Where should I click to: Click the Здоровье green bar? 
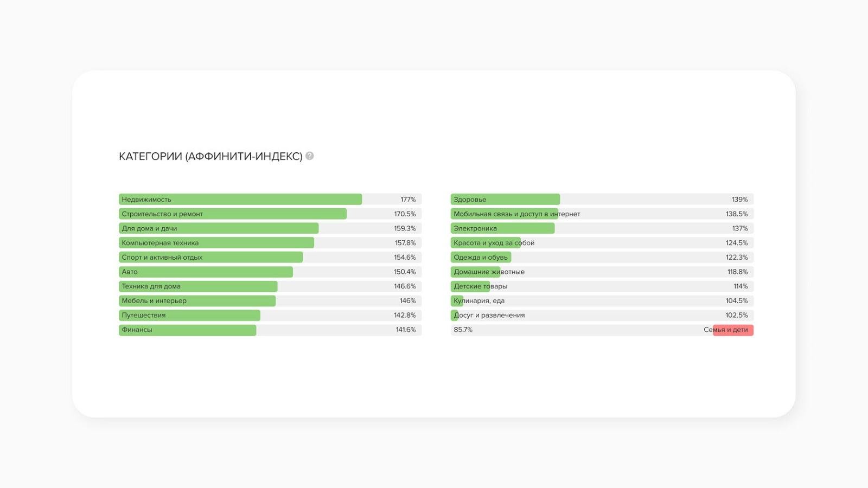coord(505,200)
